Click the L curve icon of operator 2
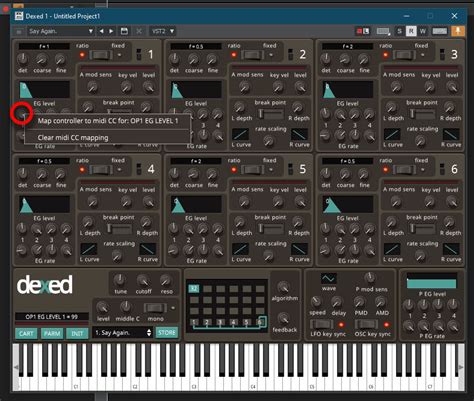474x401 pixels. click(241, 135)
